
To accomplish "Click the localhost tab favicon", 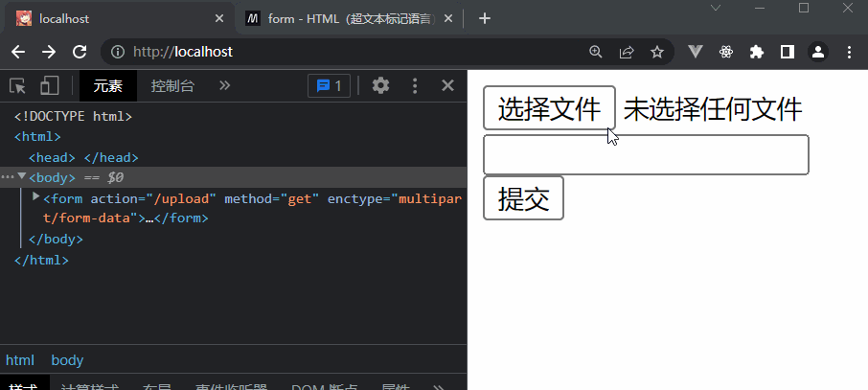I will tap(24, 18).
